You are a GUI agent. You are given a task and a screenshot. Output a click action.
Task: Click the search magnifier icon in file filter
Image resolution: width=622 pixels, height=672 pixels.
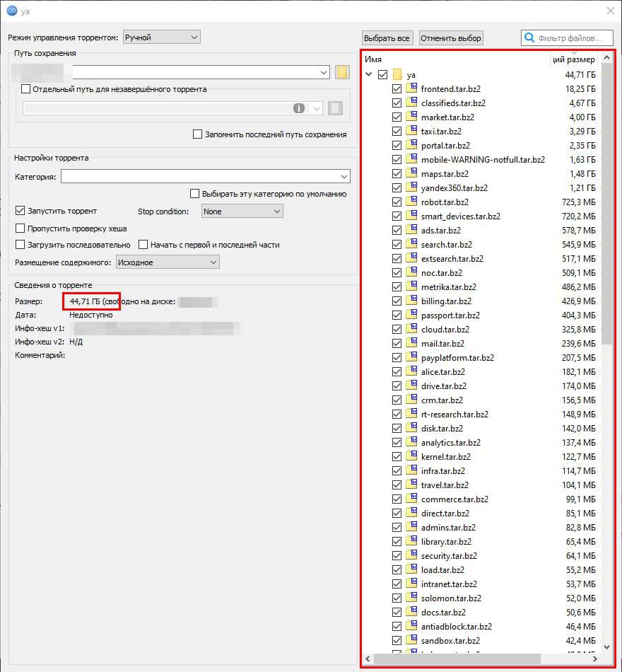[529, 37]
